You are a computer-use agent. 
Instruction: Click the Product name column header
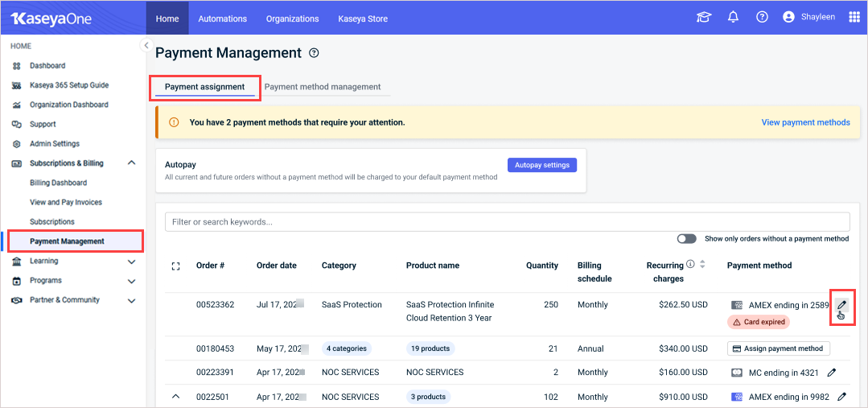(432, 266)
